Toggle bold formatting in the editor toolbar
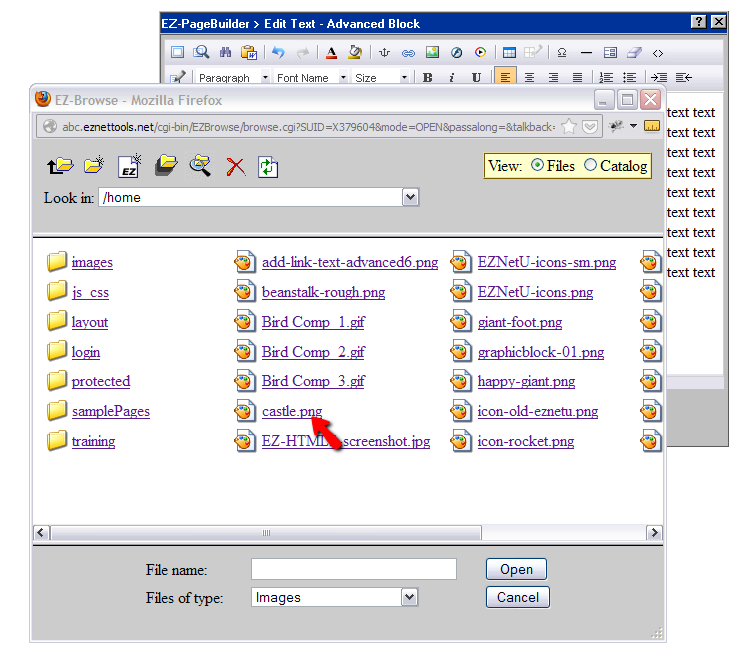This screenshot has width=741, height=657. click(x=428, y=77)
